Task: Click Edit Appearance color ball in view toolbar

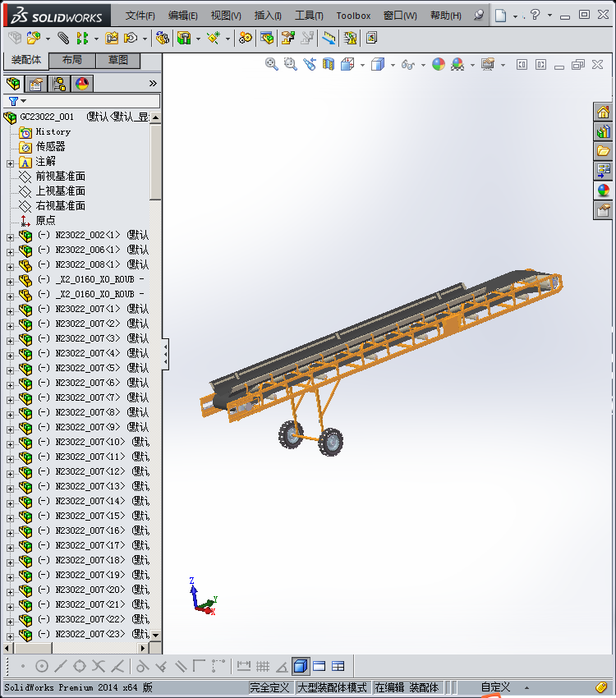Action: (x=439, y=65)
